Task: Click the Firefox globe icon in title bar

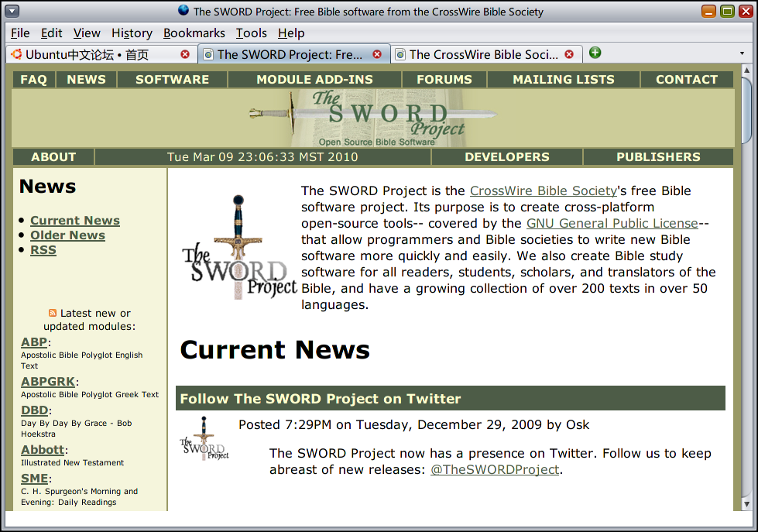Action: 183,10
